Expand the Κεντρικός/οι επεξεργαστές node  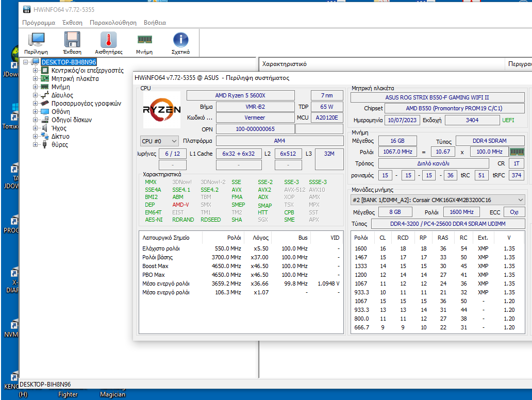coord(35,70)
